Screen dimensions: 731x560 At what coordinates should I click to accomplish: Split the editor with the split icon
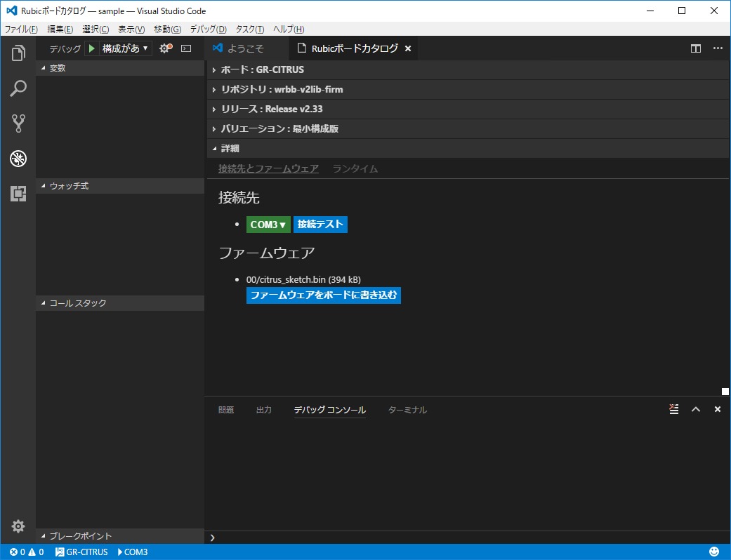tap(696, 48)
